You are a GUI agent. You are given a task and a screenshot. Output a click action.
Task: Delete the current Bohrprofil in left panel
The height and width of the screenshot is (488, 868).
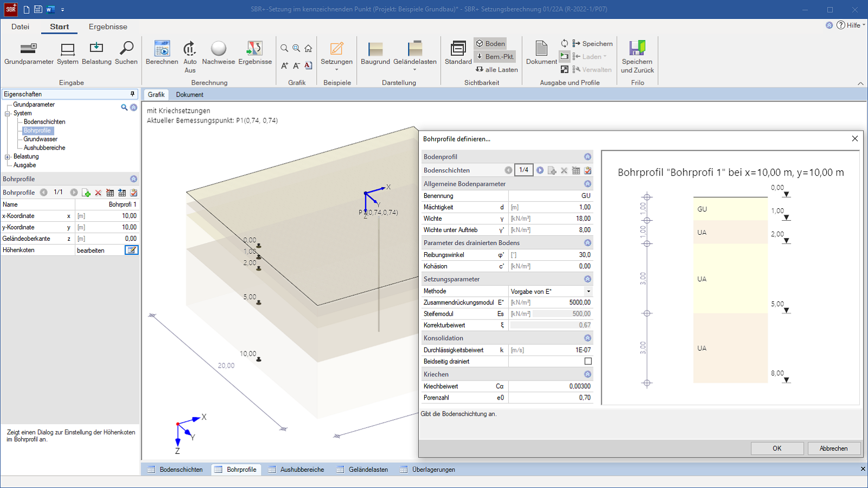click(x=98, y=192)
